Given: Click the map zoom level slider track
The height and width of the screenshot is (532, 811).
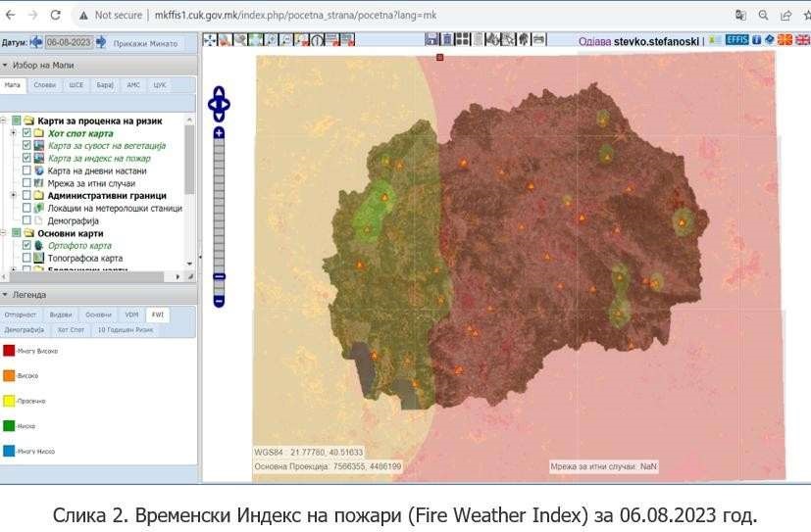Looking at the screenshot, I should pyautogui.click(x=219, y=216).
